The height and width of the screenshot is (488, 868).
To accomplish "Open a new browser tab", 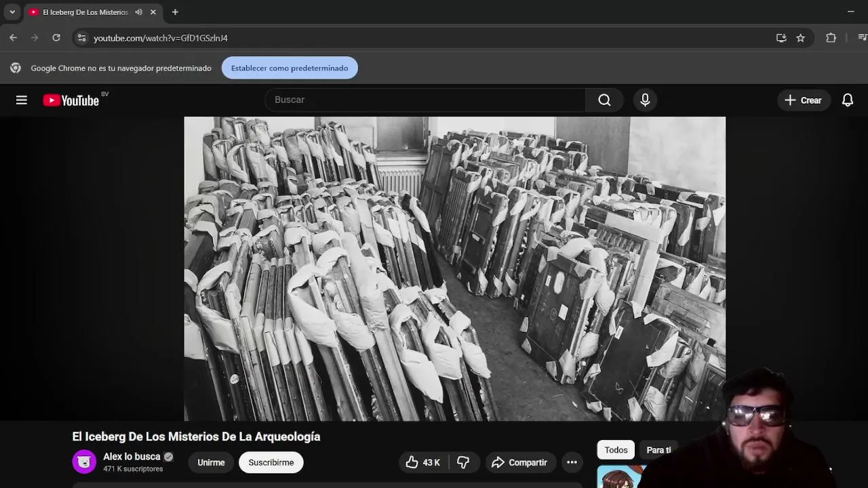I will 175,12.
